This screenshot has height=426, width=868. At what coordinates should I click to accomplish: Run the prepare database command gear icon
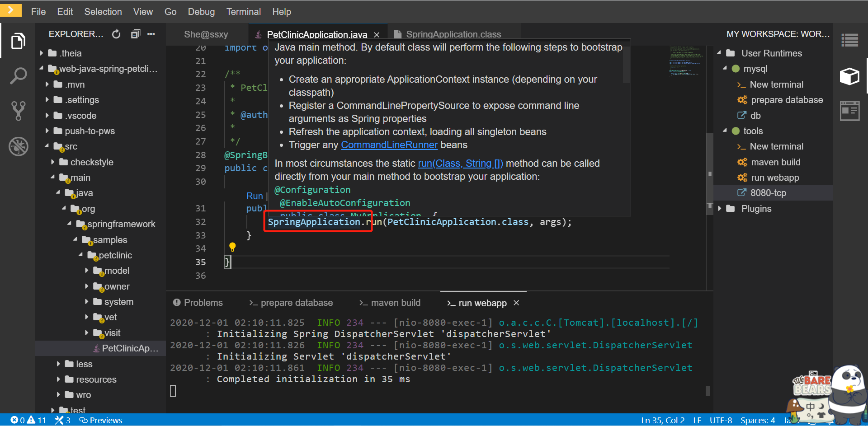tap(742, 100)
